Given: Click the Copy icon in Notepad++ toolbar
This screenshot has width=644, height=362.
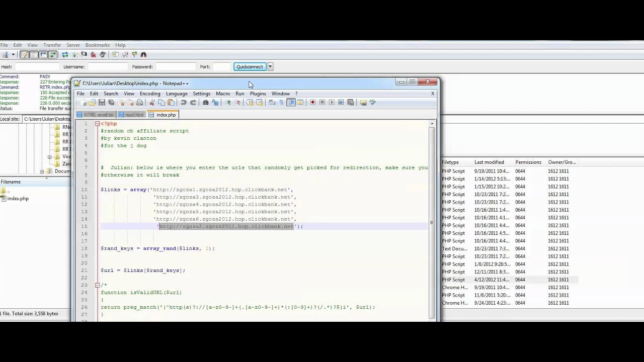Looking at the screenshot, I should (162, 103).
